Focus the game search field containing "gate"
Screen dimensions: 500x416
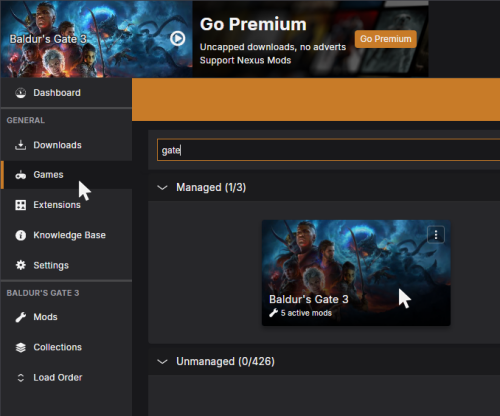(x=328, y=150)
